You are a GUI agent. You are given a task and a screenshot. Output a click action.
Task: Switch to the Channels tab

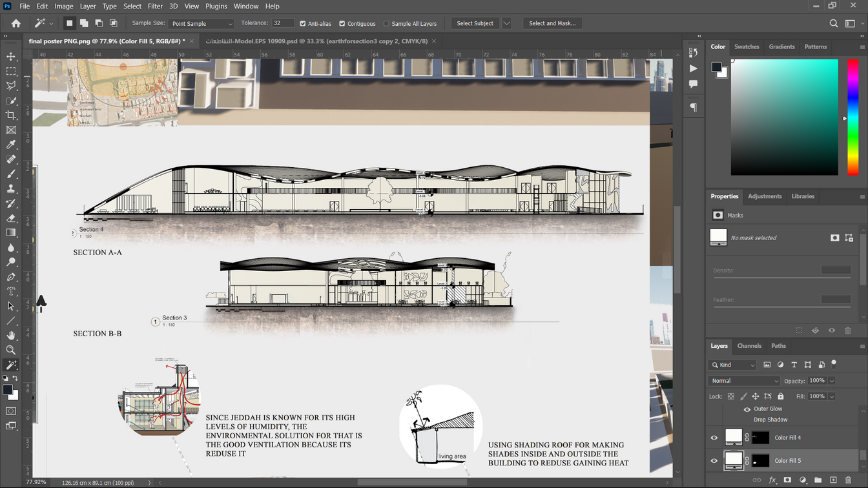(749, 346)
